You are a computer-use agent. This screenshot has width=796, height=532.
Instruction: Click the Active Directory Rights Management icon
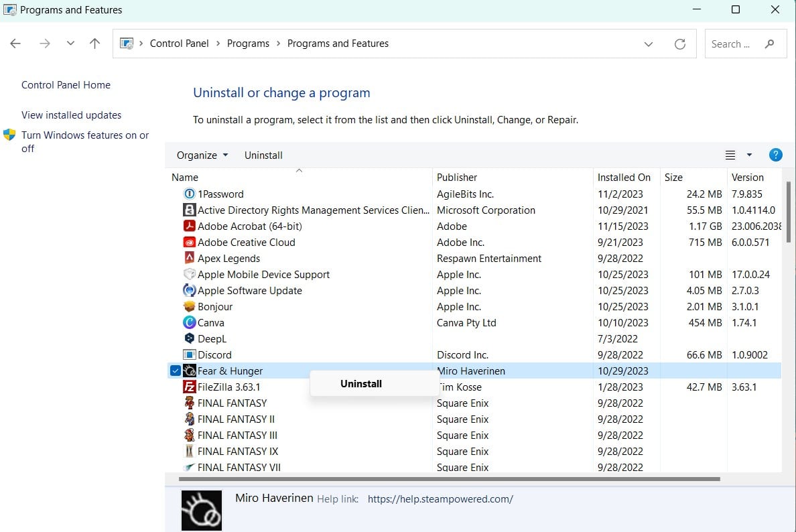[190, 210]
